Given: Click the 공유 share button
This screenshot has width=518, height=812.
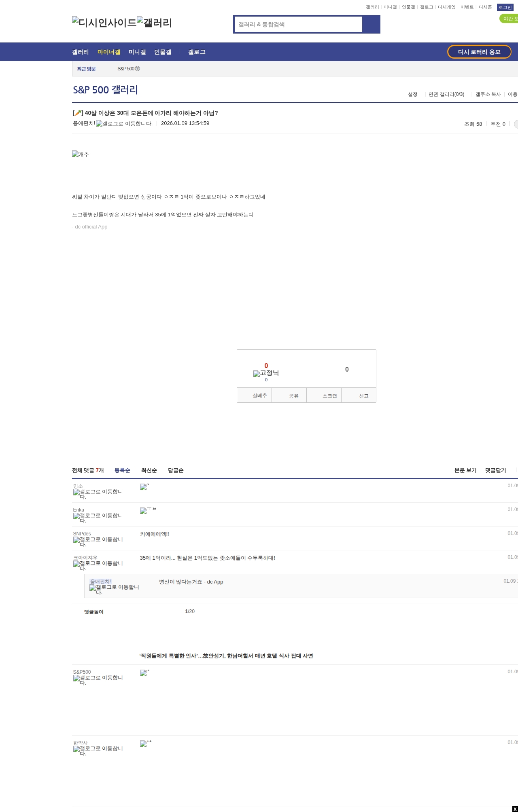Looking at the screenshot, I should pyautogui.click(x=289, y=395).
